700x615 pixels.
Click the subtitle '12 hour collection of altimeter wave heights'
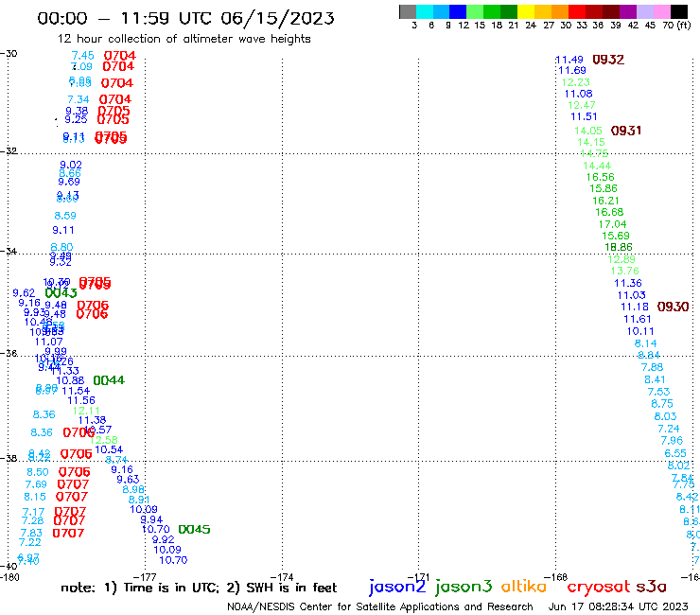[184, 39]
